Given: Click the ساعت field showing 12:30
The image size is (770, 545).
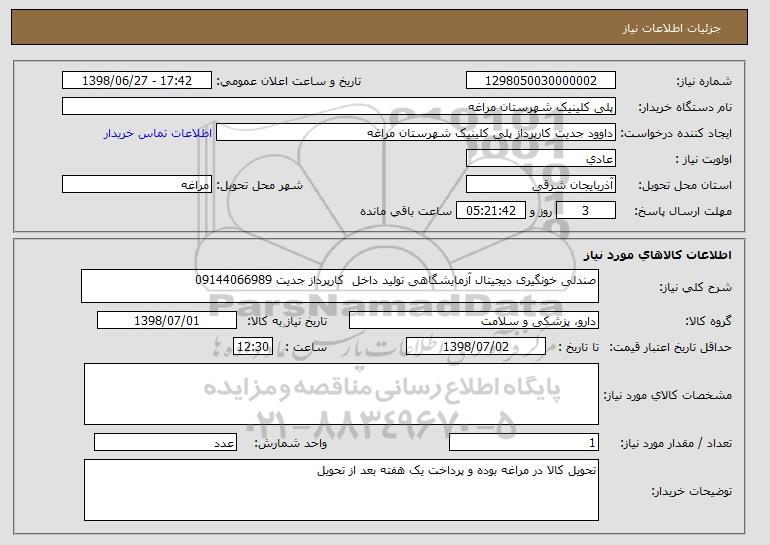Looking at the screenshot, I should (251, 346).
